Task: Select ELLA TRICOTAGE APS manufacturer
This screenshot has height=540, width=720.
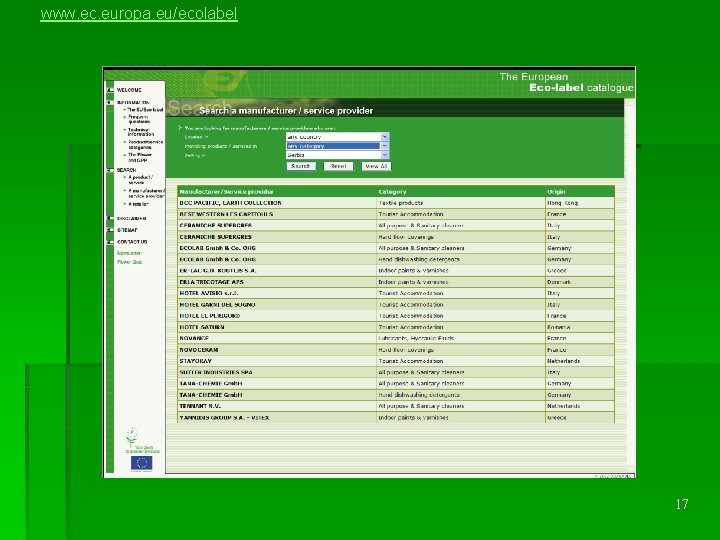Action: 211,282
